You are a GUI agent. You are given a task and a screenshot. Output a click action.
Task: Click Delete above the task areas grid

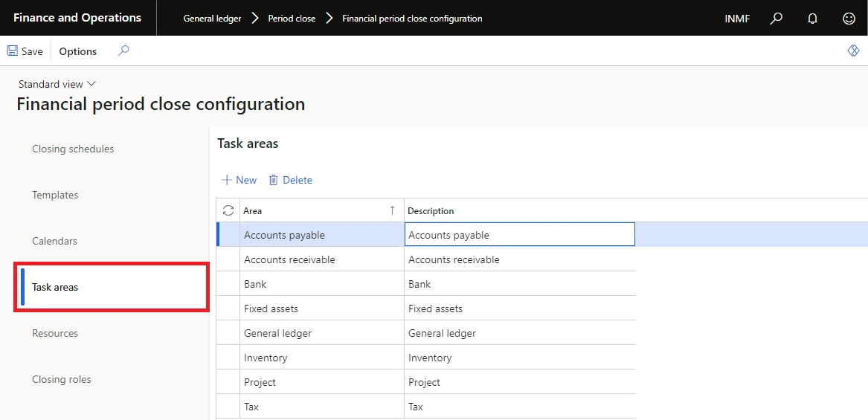pyautogui.click(x=291, y=180)
